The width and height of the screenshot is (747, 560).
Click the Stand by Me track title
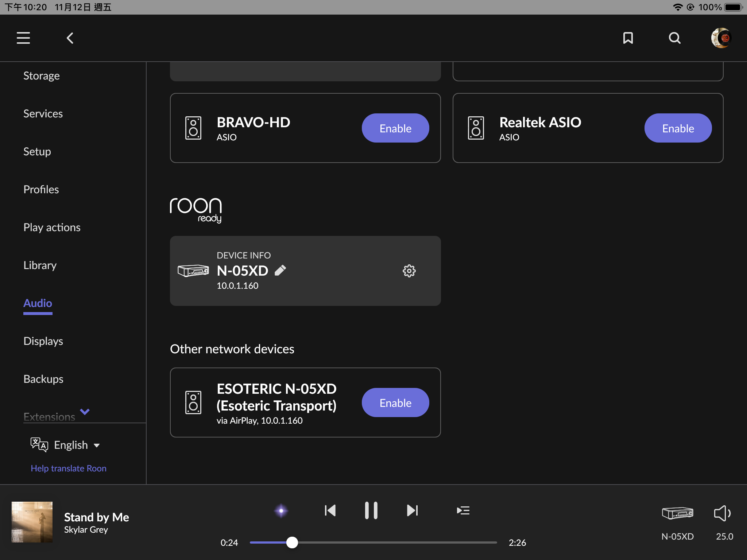97,517
